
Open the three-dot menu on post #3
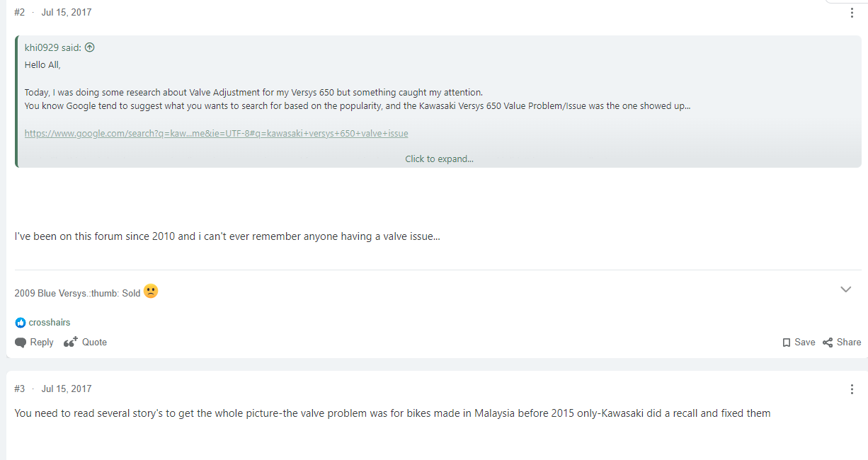[x=852, y=389]
